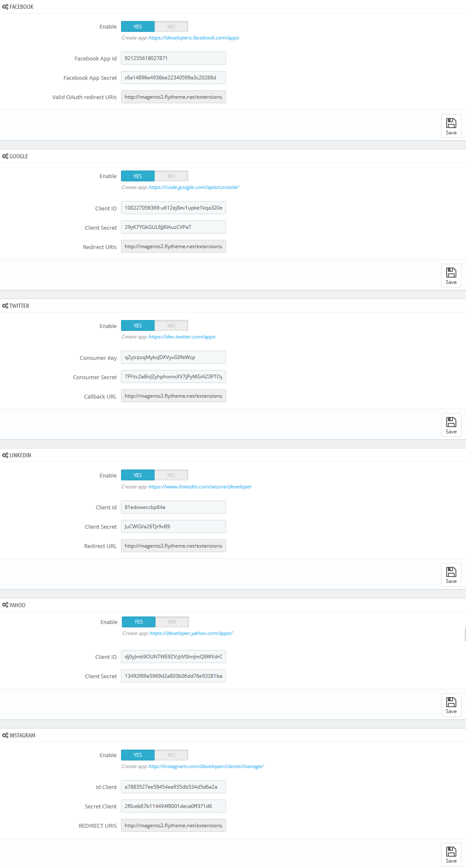Image resolution: width=466 pixels, height=868 pixels.
Task: Edit the Google Client Secret field
Action: pos(174,227)
